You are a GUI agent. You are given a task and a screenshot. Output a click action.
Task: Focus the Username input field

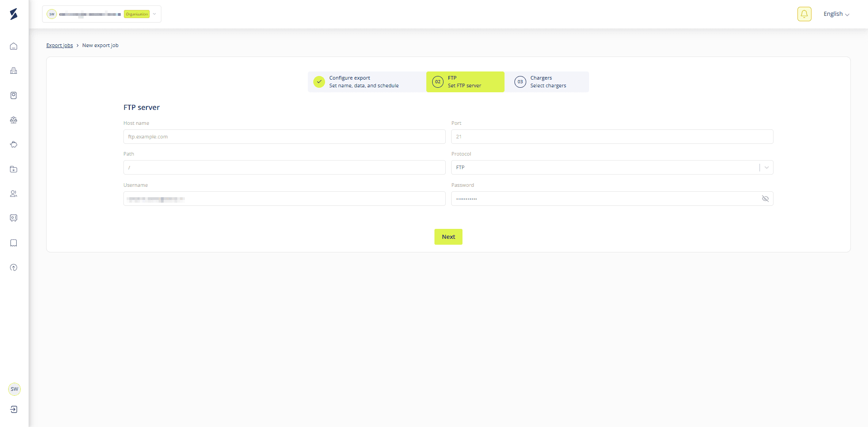[284, 199]
